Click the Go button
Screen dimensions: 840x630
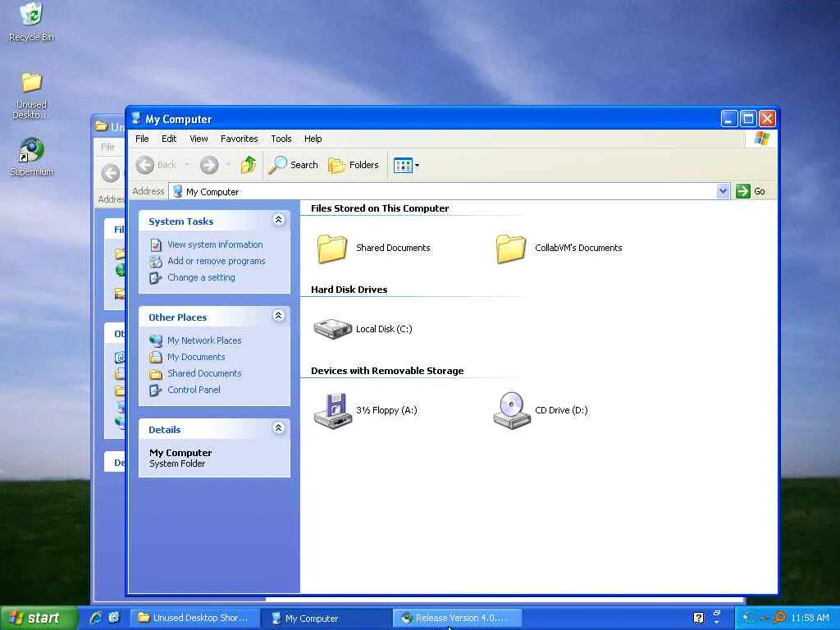(751, 191)
